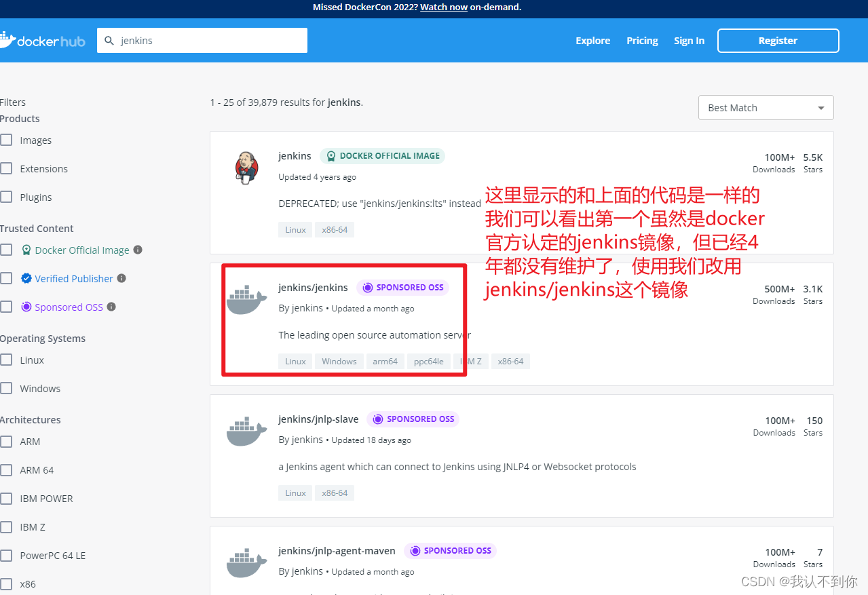Open the Best Match sort dropdown
868x595 pixels.
coord(766,108)
